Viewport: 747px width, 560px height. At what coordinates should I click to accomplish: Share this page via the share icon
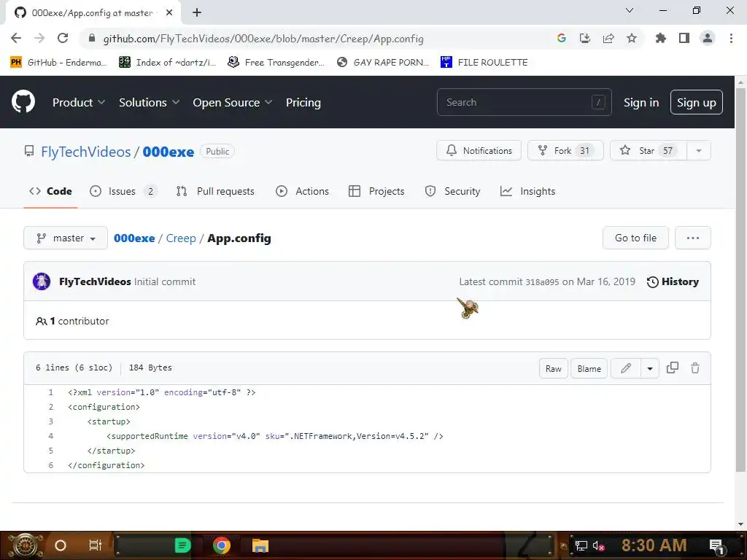608,38
